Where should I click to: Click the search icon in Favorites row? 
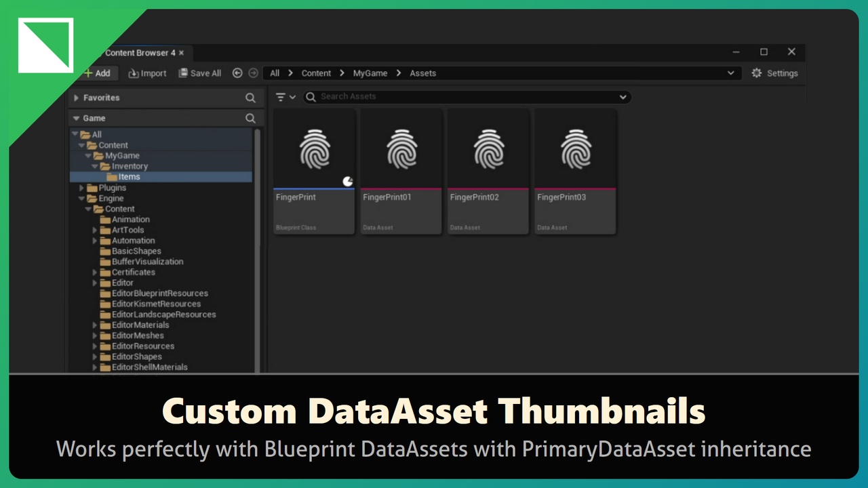point(250,98)
